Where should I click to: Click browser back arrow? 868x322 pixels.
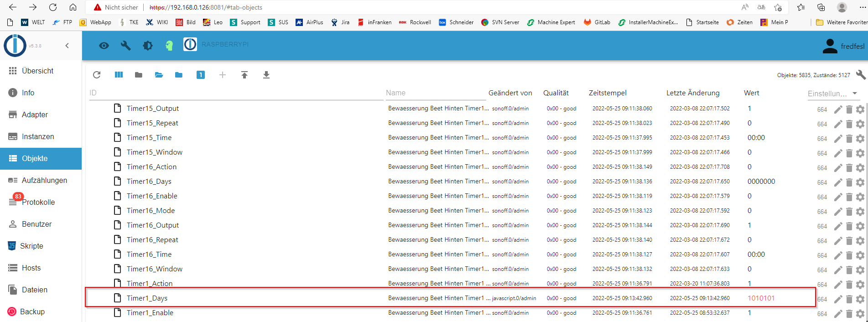pos(13,7)
